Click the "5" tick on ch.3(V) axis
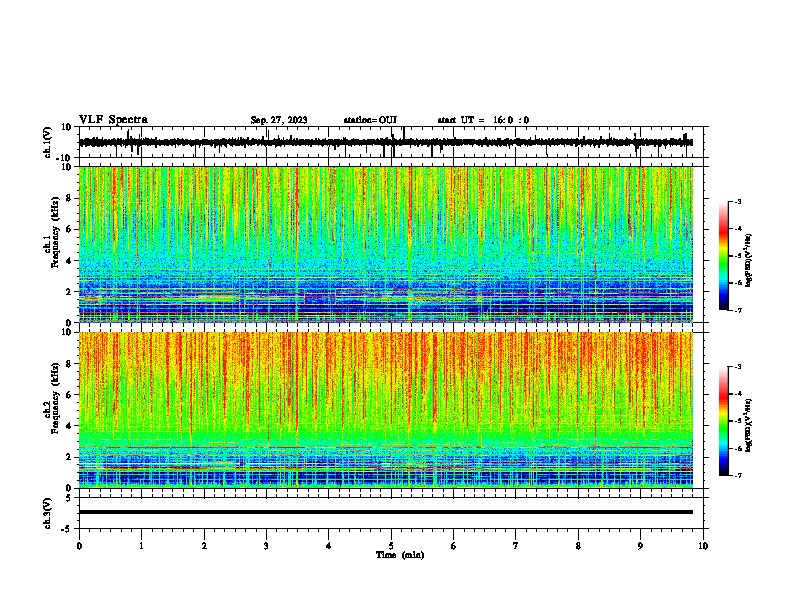792x612 pixels. 69,497
